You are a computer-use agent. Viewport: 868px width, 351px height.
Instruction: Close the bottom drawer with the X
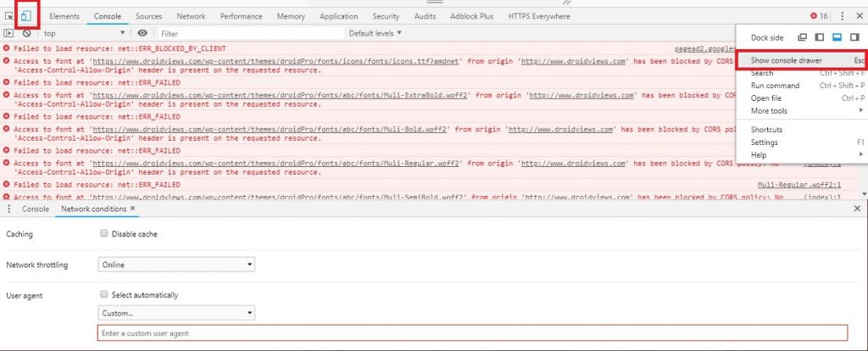[x=857, y=209]
